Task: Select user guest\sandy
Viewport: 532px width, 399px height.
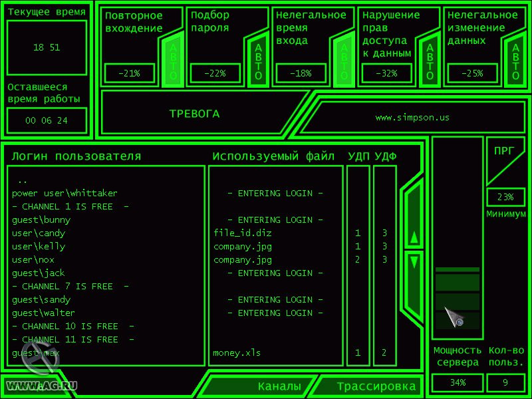Action: [41, 300]
